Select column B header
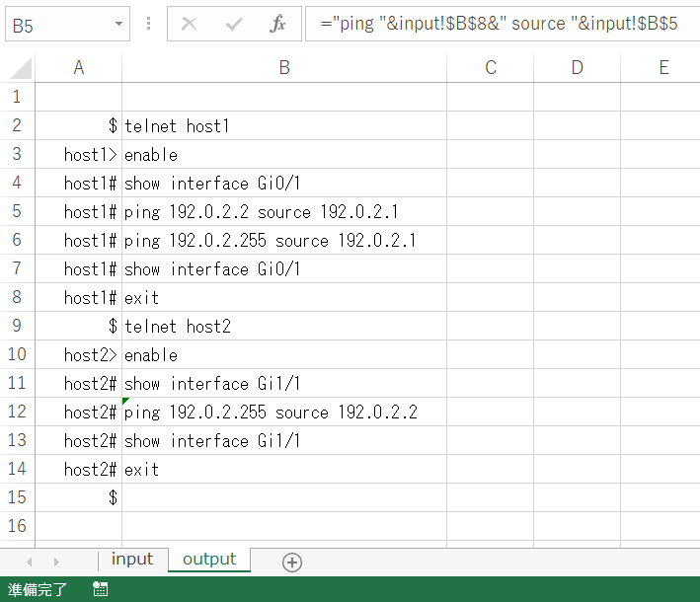This screenshot has width=700, height=602. [x=284, y=68]
